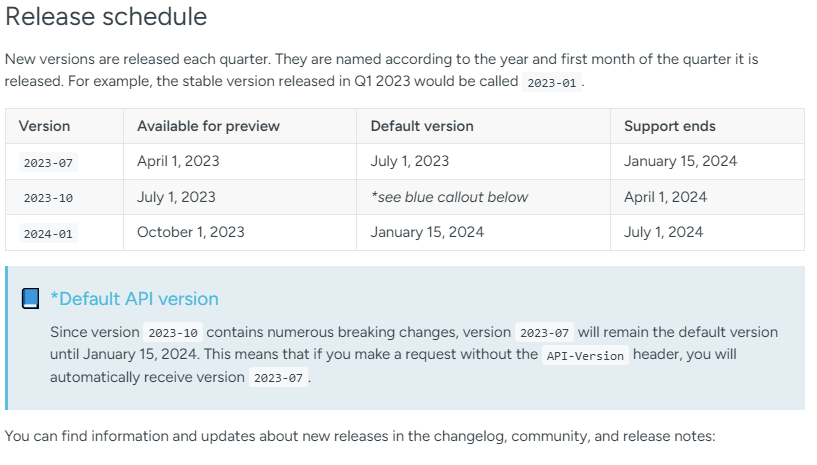
Task: Select the 2023-07 version code in table
Action: [48, 163]
